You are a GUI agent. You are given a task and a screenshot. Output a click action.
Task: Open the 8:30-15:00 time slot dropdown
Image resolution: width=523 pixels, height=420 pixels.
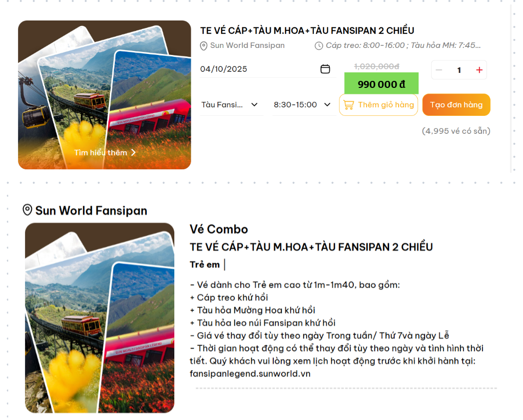pos(304,105)
